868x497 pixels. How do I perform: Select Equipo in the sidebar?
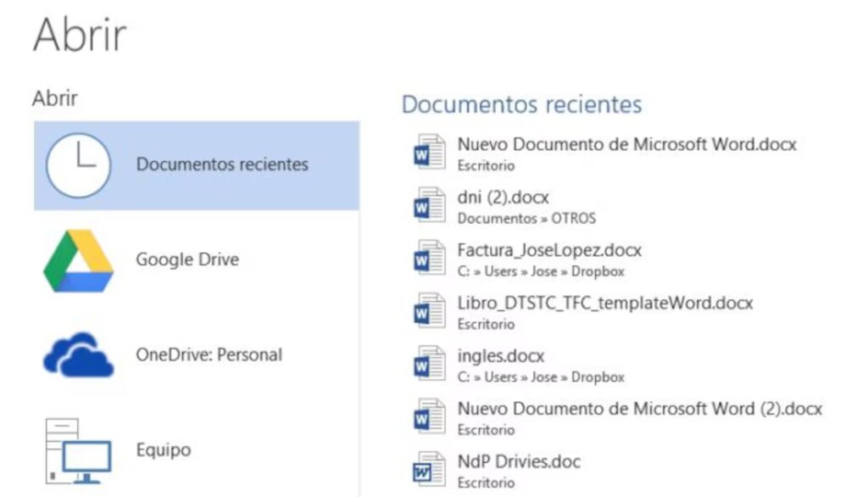pos(164,450)
